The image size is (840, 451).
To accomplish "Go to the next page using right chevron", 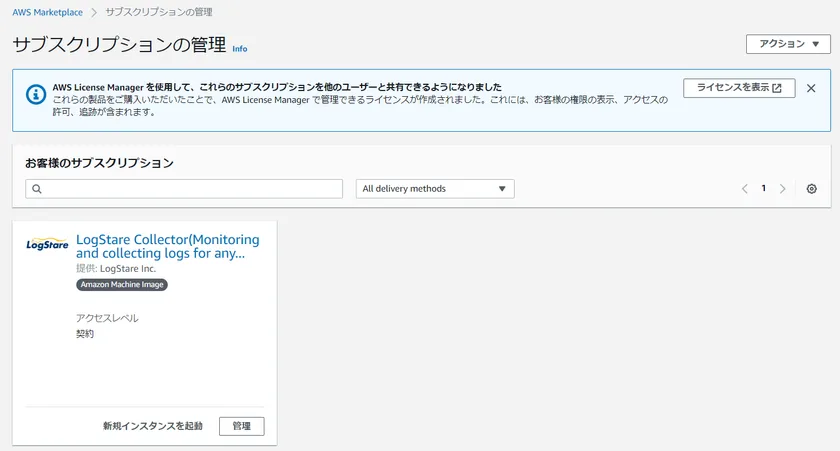I will (x=782, y=189).
